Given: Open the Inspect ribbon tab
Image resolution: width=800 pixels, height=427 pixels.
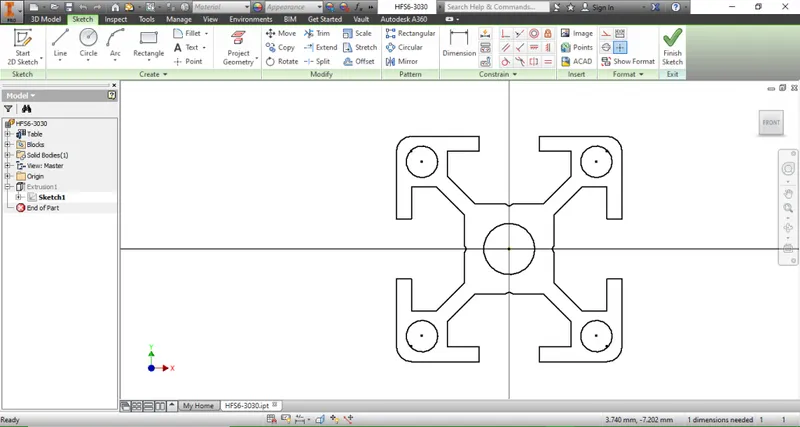Looking at the screenshot, I should pos(116,19).
